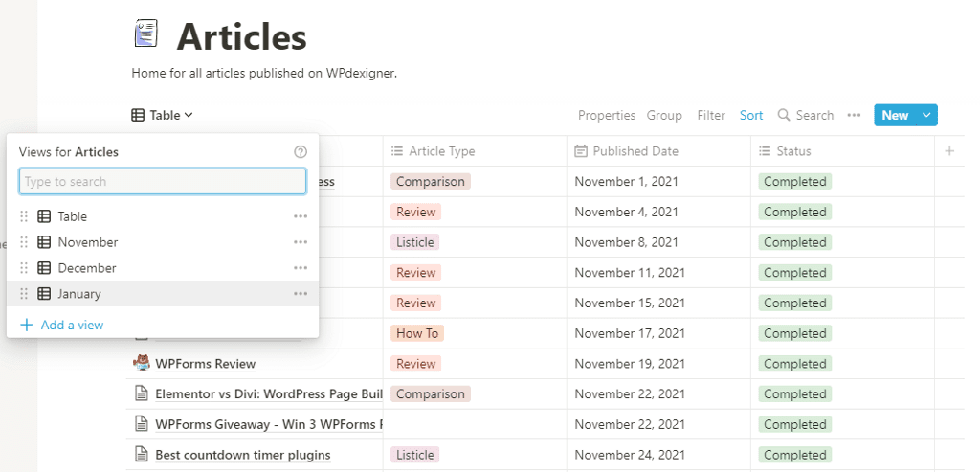Focus the Type to search field
Image resolution: width=980 pixels, height=472 pixels.
(x=163, y=182)
